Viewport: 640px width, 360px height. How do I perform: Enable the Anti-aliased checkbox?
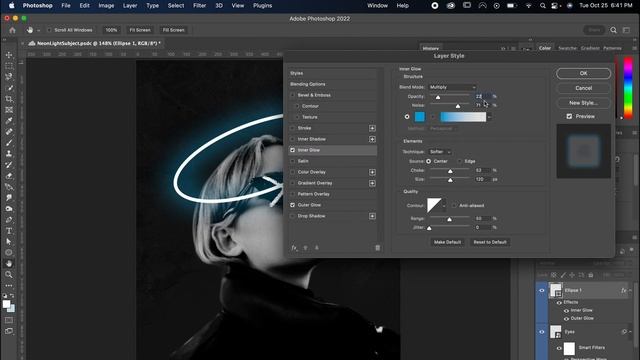point(454,206)
